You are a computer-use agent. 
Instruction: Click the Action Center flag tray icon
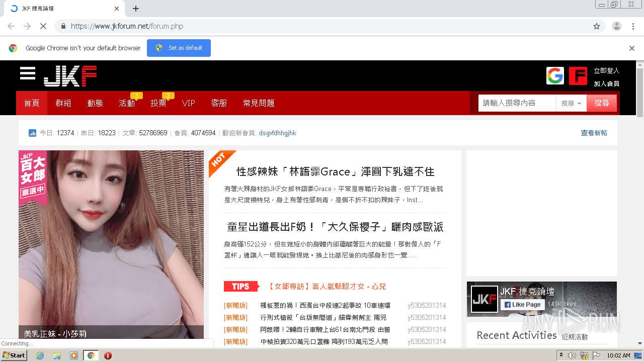pos(596,355)
